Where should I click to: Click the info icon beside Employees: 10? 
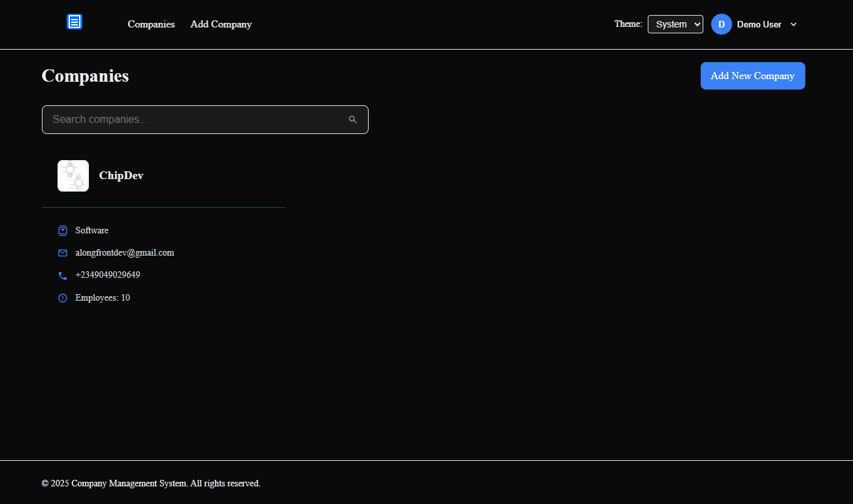coord(63,298)
